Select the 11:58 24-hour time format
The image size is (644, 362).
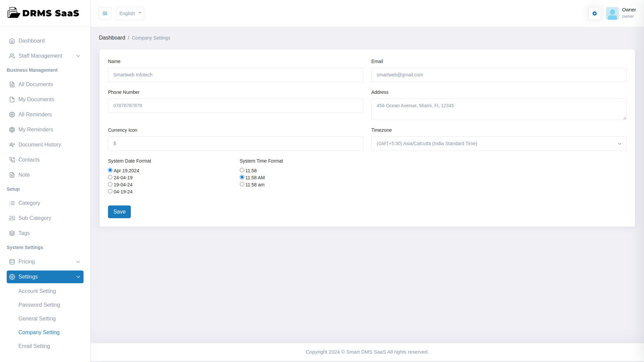point(242,170)
